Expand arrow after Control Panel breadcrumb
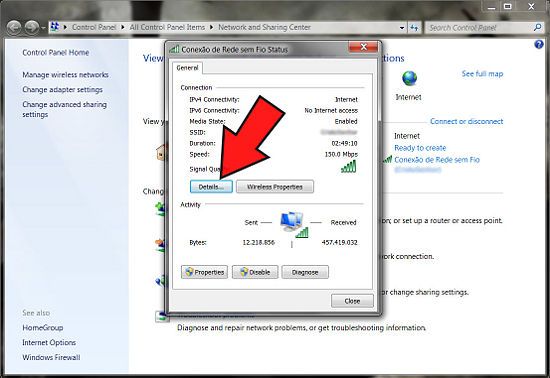Screen dimensions: 550x378 pyautogui.click(x=123, y=27)
